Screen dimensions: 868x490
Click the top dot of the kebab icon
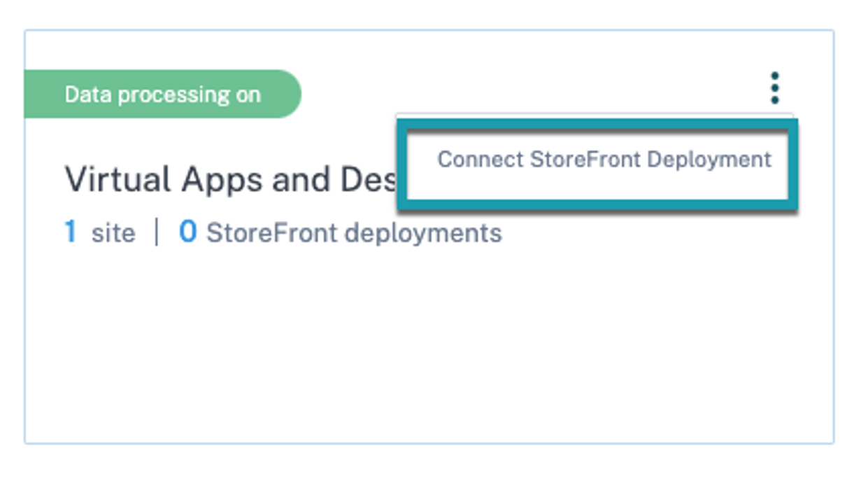[774, 76]
